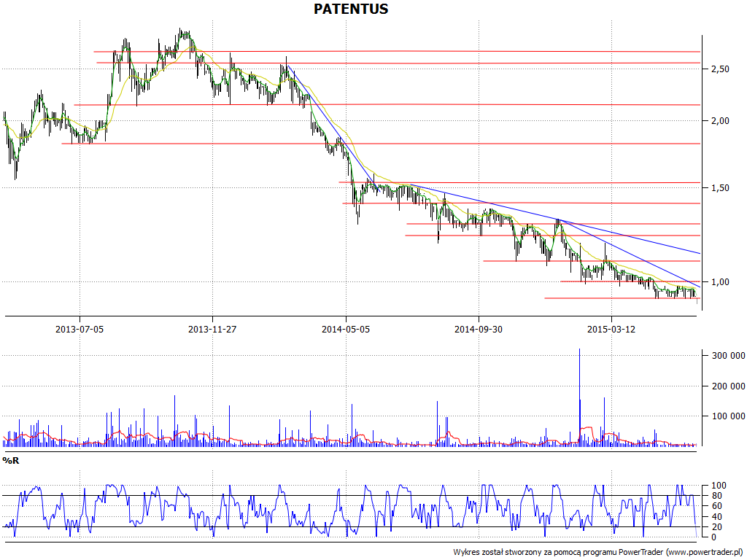Click the PowerTrader attribution text
The height and width of the screenshot is (560, 747).
(x=599, y=553)
